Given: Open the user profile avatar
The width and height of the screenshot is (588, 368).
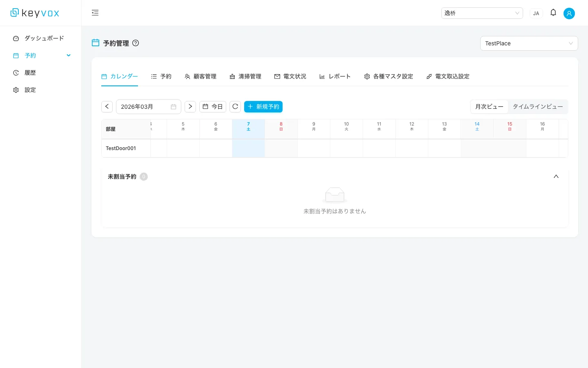Looking at the screenshot, I should click(569, 13).
